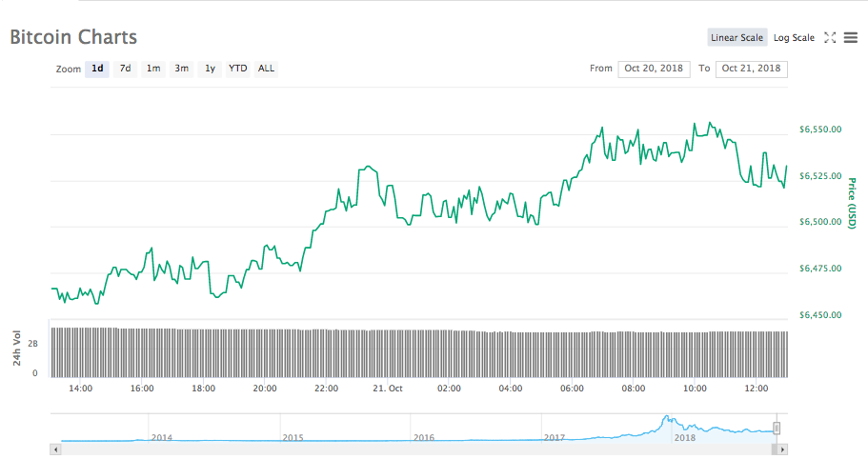Click the 08:00 time axis label
This screenshot has height=459, width=868.
coord(634,389)
